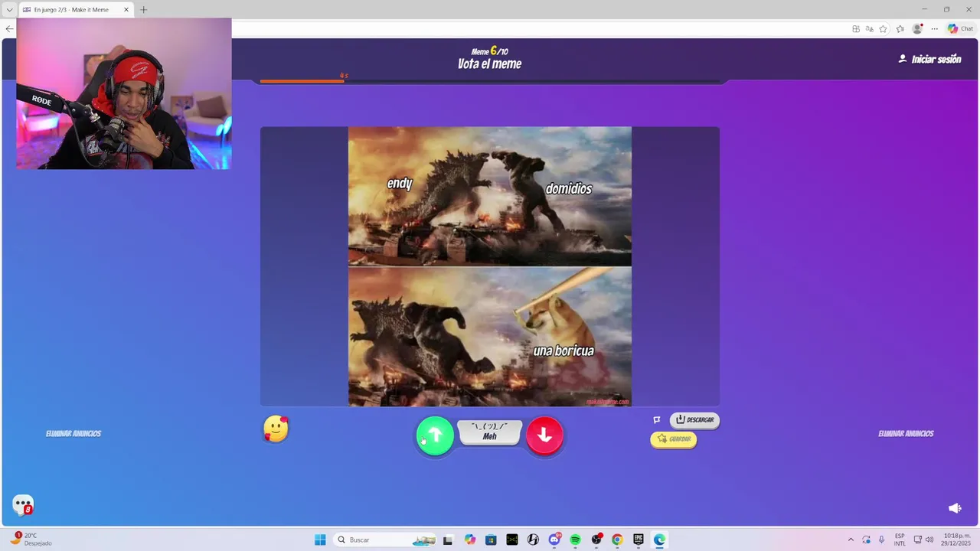Open a new browser tab
The height and width of the screenshot is (551, 980).
[x=143, y=10]
